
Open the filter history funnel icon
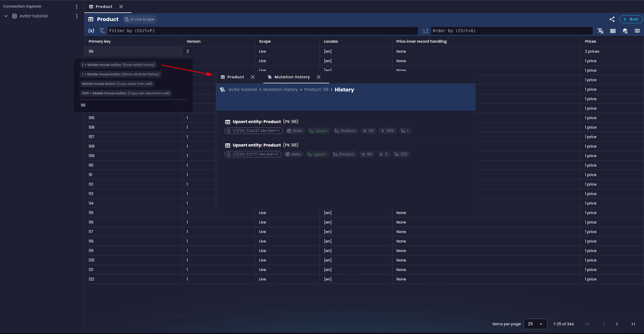click(x=102, y=31)
